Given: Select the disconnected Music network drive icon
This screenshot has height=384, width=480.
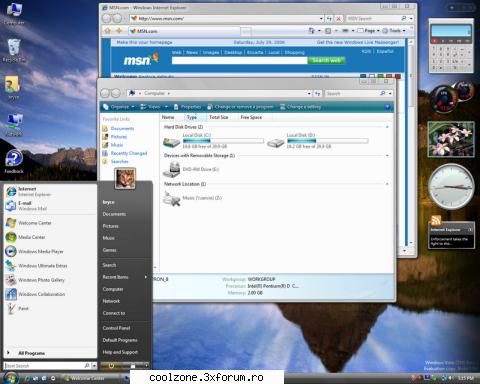Looking at the screenshot, I should [171, 198].
